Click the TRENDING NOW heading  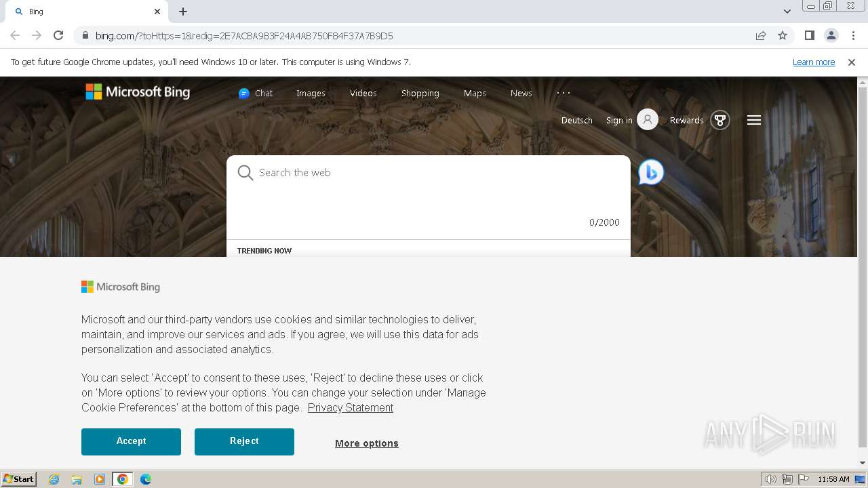264,251
